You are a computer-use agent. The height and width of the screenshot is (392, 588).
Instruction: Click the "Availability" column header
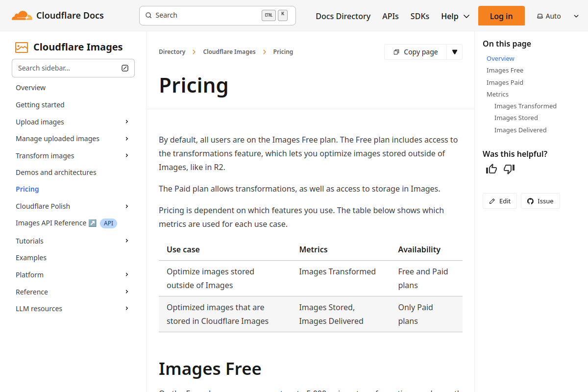pyautogui.click(x=419, y=249)
